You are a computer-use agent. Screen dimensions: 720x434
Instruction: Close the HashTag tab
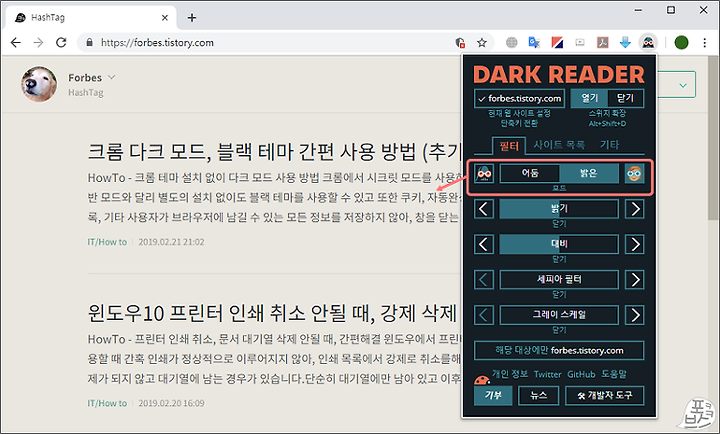pyautogui.click(x=165, y=18)
